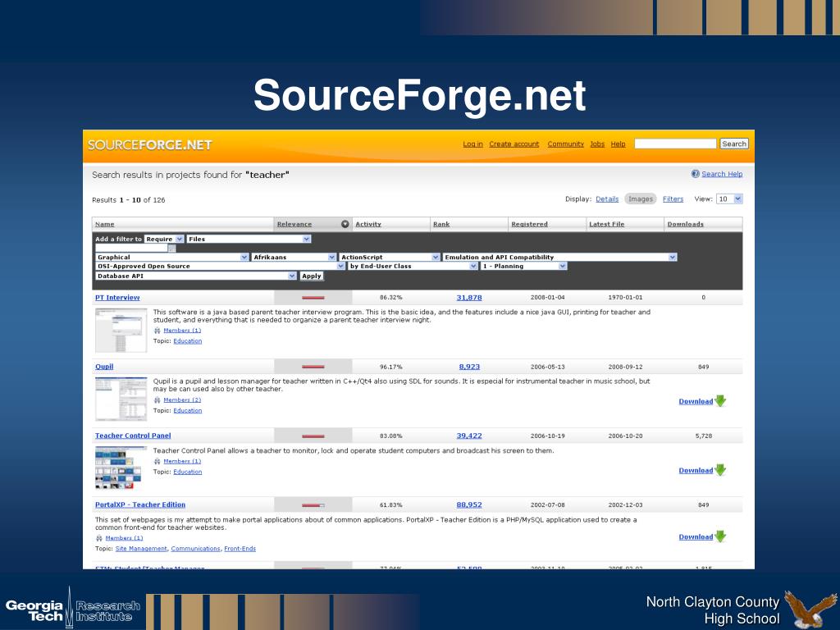The height and width of the screenshot is (630, 840).
Task: Click the green Download arrow for Qupil
Action: point(720,400)
